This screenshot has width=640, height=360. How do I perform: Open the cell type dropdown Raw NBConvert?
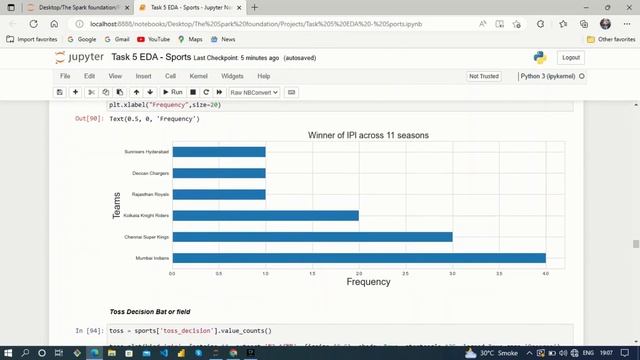click(254, 92)
